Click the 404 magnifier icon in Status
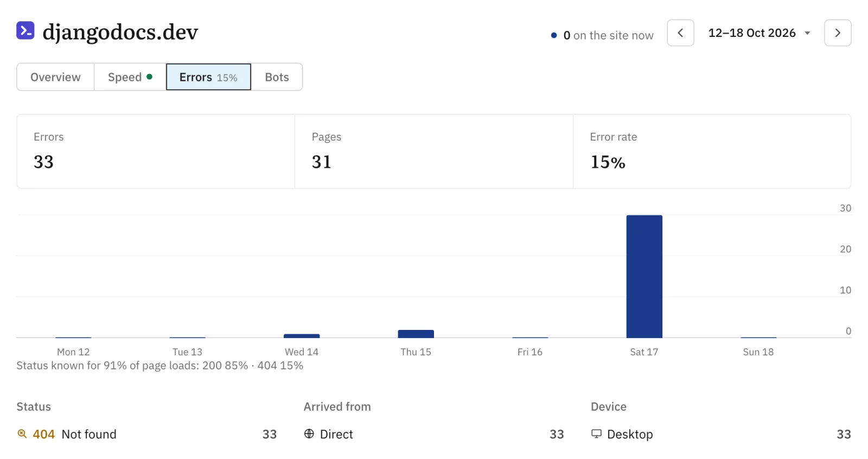The width and height of the screenshot is (868, 459). click(22, 433)
